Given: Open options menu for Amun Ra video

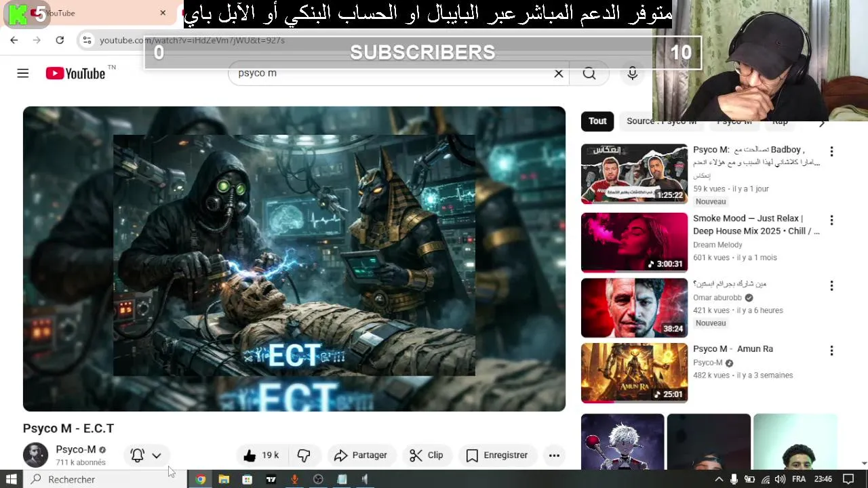Looking at the screenshot, I should 831,351.
